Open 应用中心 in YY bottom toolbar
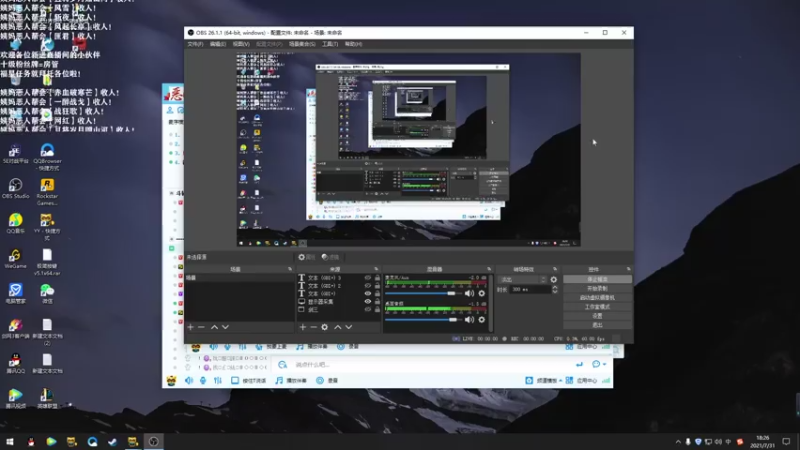This screenshot has width=800, height=450. tap(582, 381)
